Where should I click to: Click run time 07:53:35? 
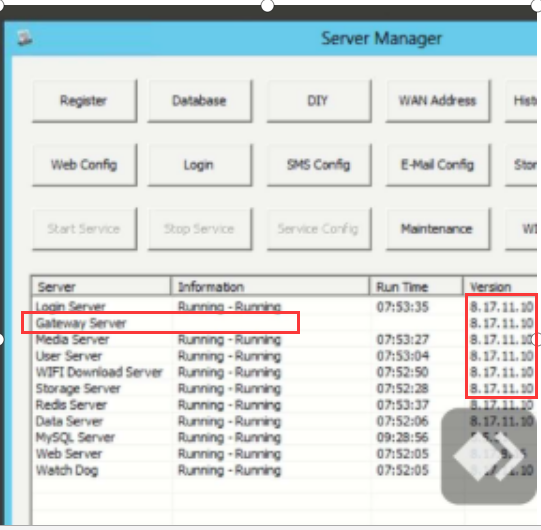[x=402, y=307]
